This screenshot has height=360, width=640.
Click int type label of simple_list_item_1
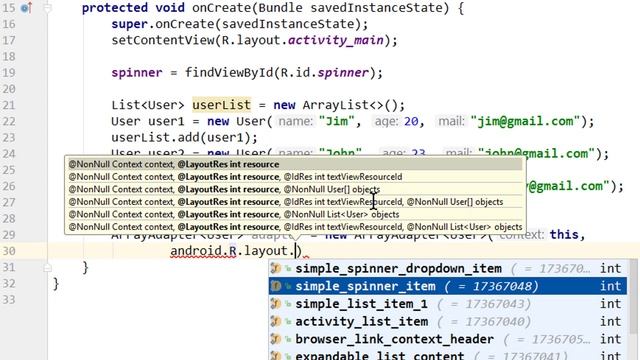610,304
